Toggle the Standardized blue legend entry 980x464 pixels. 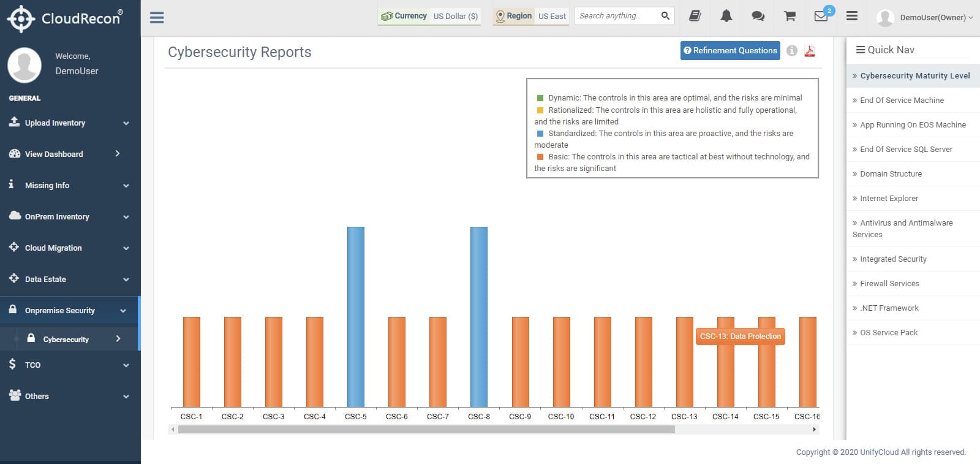(665, 139)
